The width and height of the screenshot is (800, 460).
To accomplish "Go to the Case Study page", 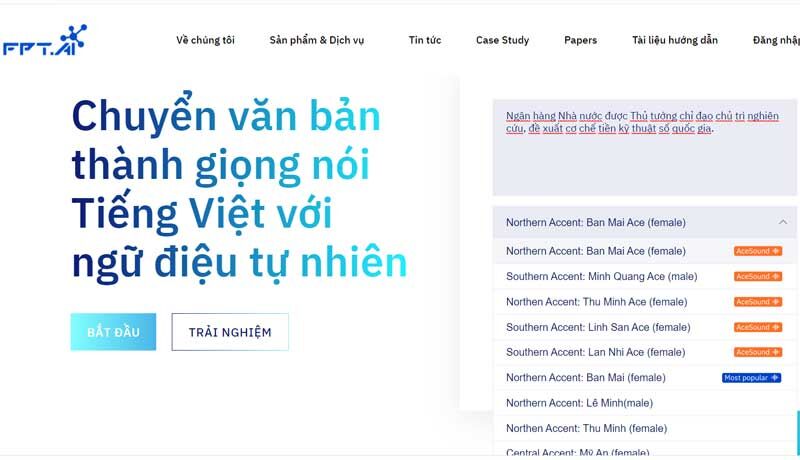I will point(503,40).
